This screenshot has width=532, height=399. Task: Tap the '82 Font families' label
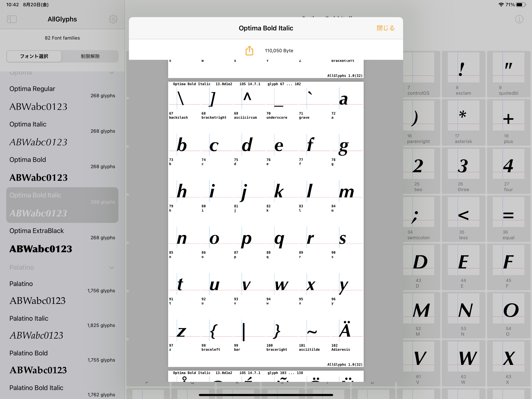pos(62,38)
